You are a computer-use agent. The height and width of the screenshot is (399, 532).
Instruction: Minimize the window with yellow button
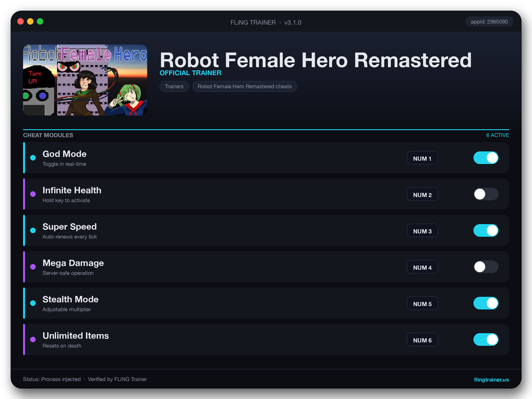click(30, 22)
